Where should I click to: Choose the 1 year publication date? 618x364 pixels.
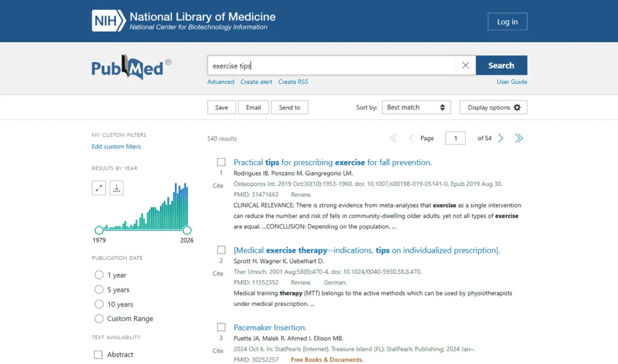pos(99,275)
